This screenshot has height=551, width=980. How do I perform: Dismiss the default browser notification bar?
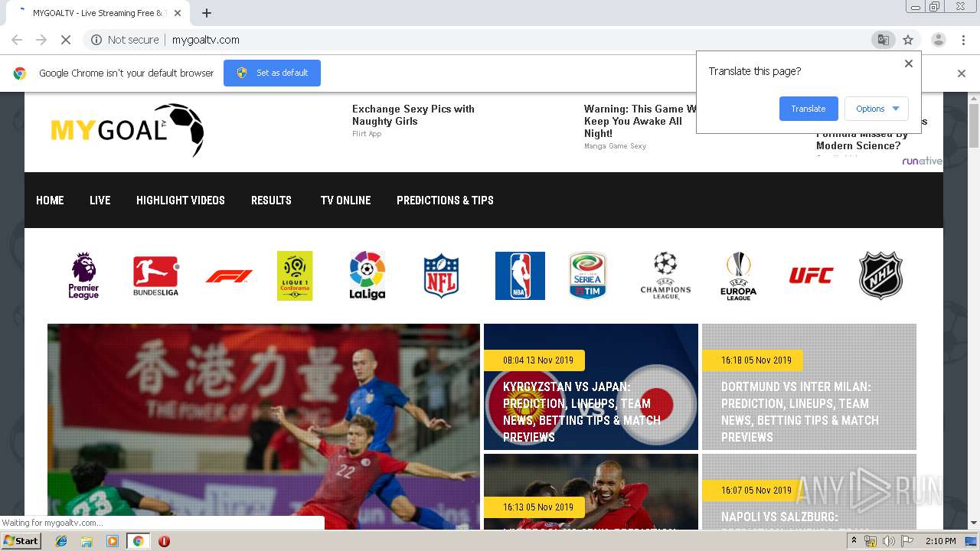point(962,73)
